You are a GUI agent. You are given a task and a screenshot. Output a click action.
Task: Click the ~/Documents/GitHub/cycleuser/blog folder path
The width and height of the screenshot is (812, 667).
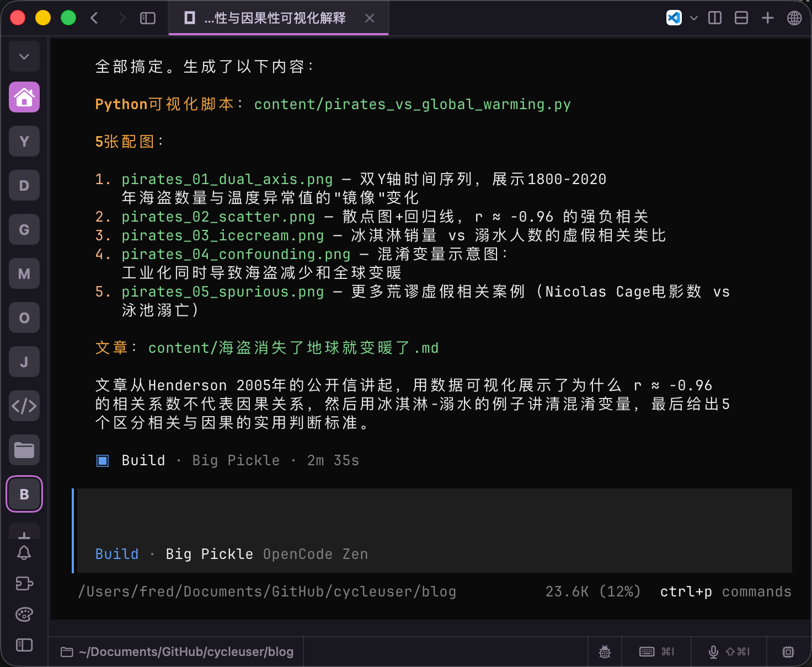(x=177, y=652)
